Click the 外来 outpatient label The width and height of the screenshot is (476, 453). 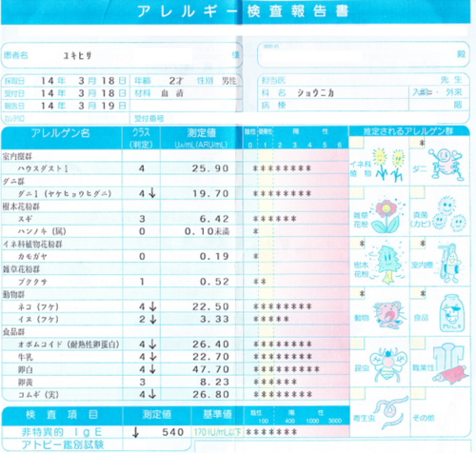tap(454, 92)
